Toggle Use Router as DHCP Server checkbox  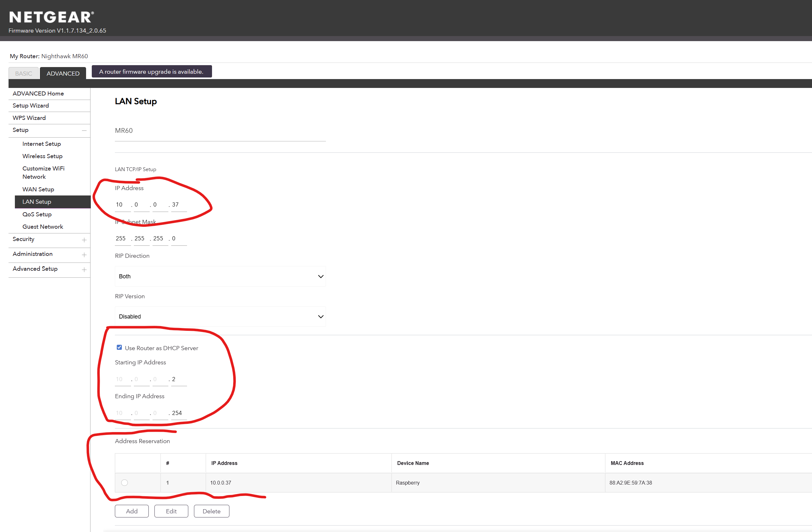point(119,347)
